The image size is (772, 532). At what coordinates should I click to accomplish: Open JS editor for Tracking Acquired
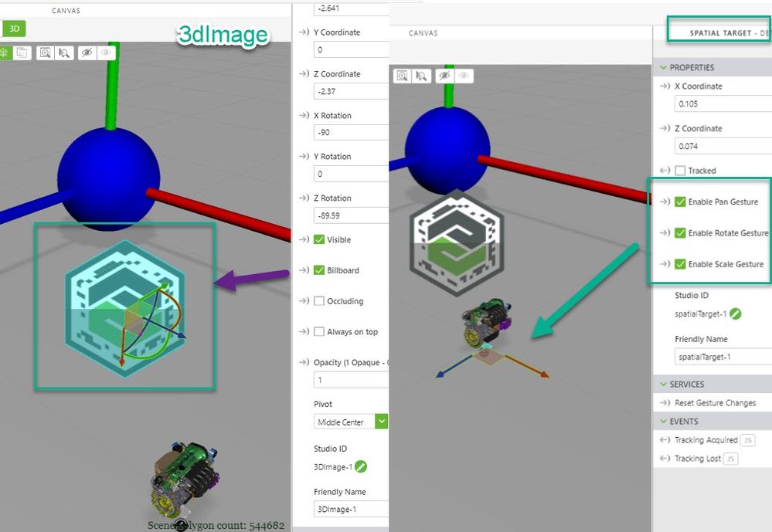[748, 440]
